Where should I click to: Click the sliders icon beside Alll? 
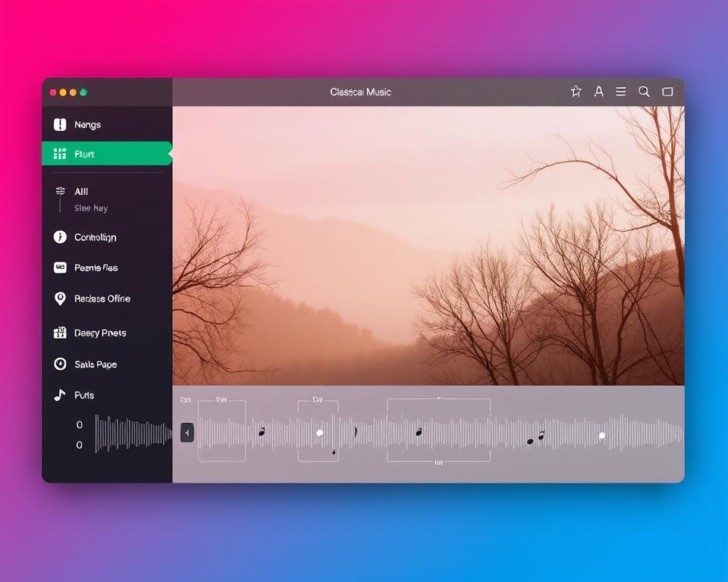tap(60, 192)
